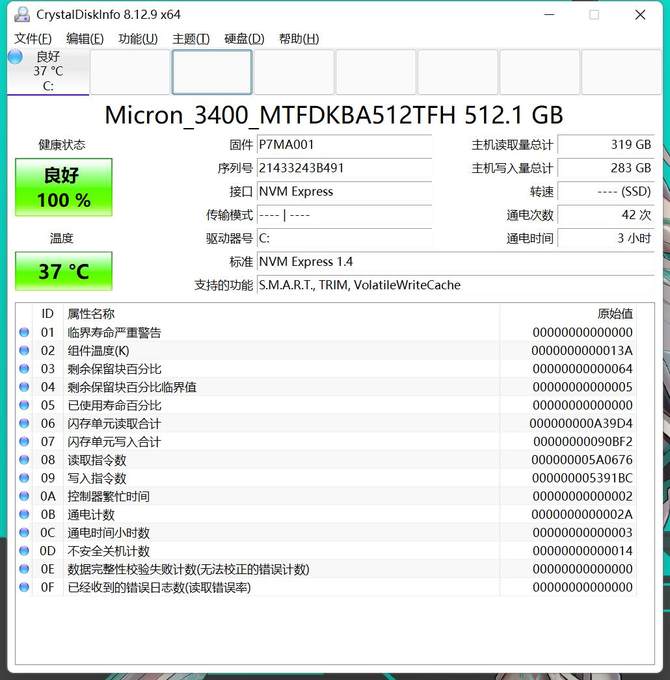This screenshot has width=670, height=680.
Task: Select attribute name 控制器繁忙时间
Action: [108, 497]
